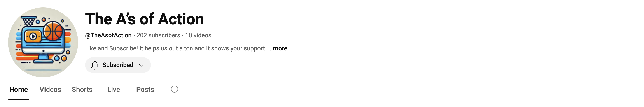Go to the Live tab

(114, 90)
